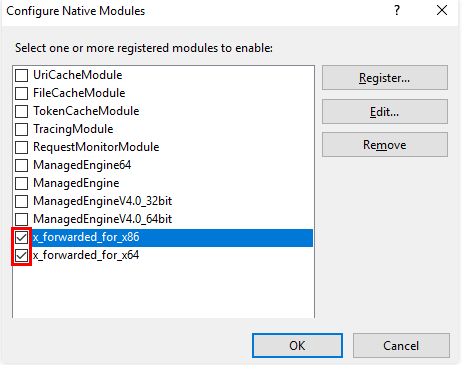462x365 pixels.
Task: Confirm with the OK button
Action: pos(297,346)
